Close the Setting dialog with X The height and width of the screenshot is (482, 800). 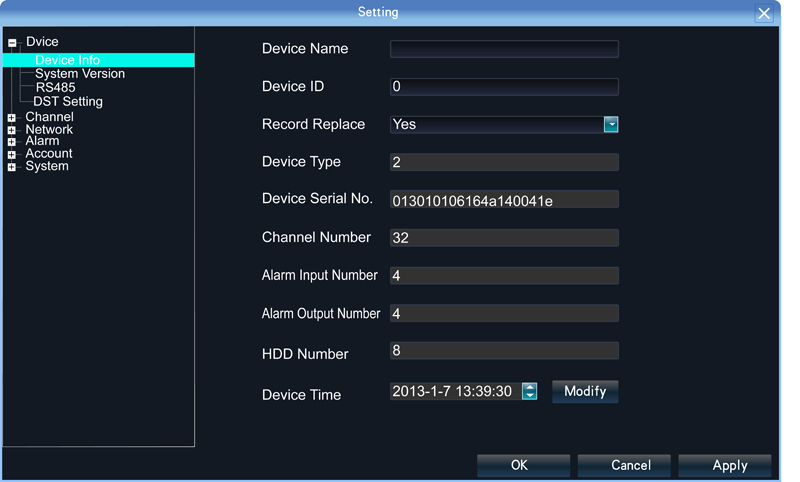tap(764, 13)
